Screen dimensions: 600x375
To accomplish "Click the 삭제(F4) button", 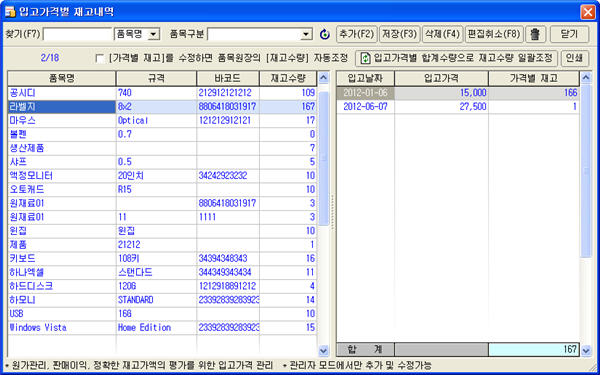I will 442,34.
